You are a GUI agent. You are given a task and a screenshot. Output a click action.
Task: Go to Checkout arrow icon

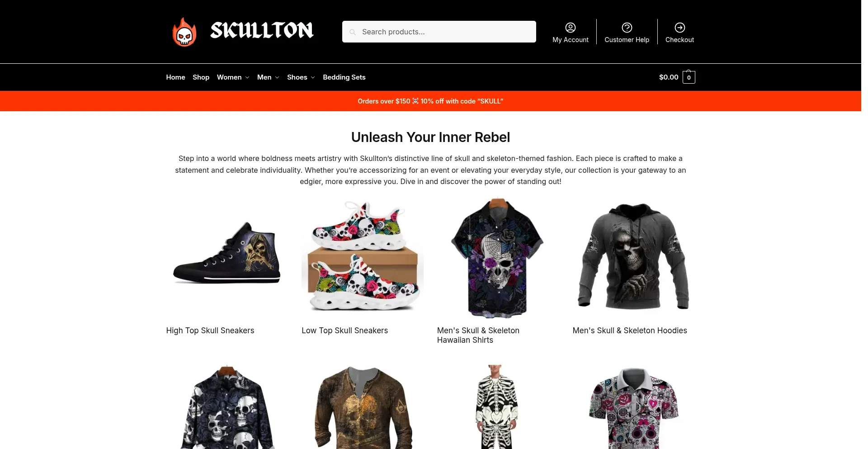(679, 28)
